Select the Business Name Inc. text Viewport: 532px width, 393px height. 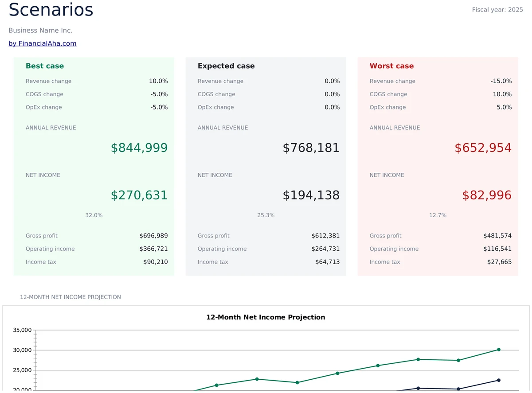40,31
